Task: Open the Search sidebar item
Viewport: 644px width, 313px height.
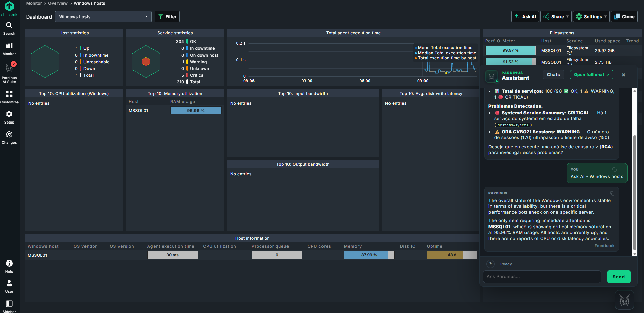Action: point(9,29)
